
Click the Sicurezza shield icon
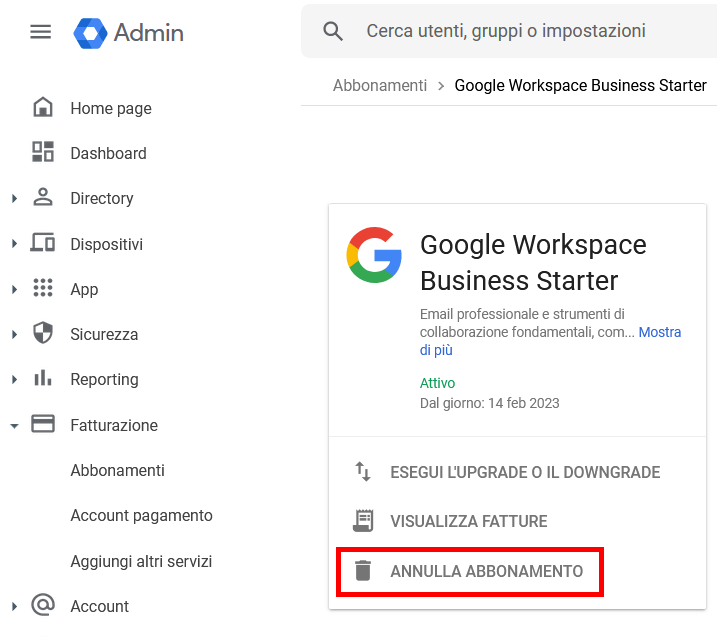tap(43, 333)
